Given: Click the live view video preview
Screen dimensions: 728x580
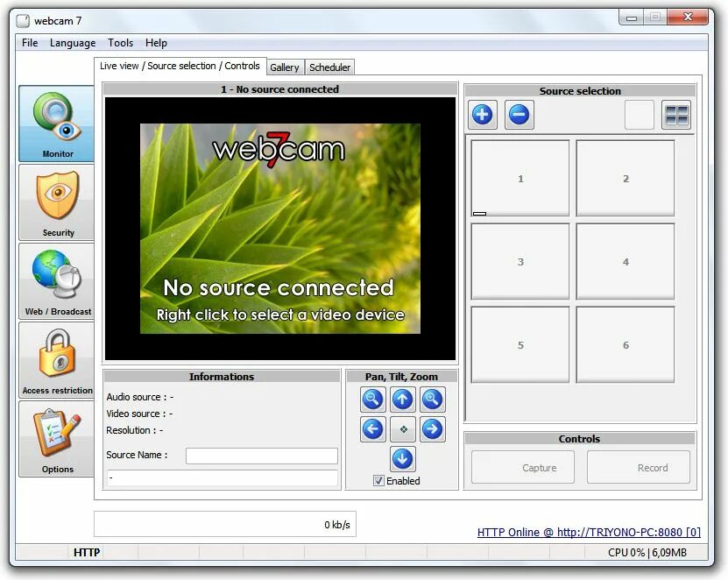Looking at the screenshot, I should click(x=280, y=229).
